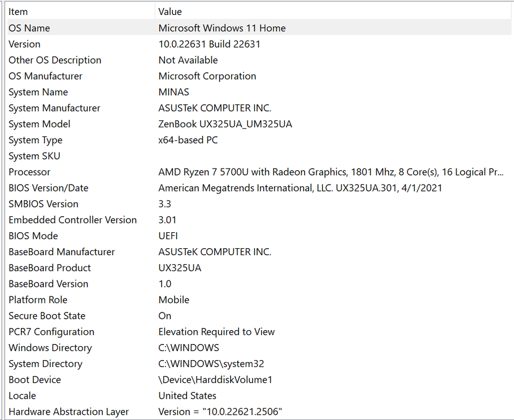The image size is (514, 420).
Task: Select the Version row showing Build 22631
Action: click(x=25, y=44)
